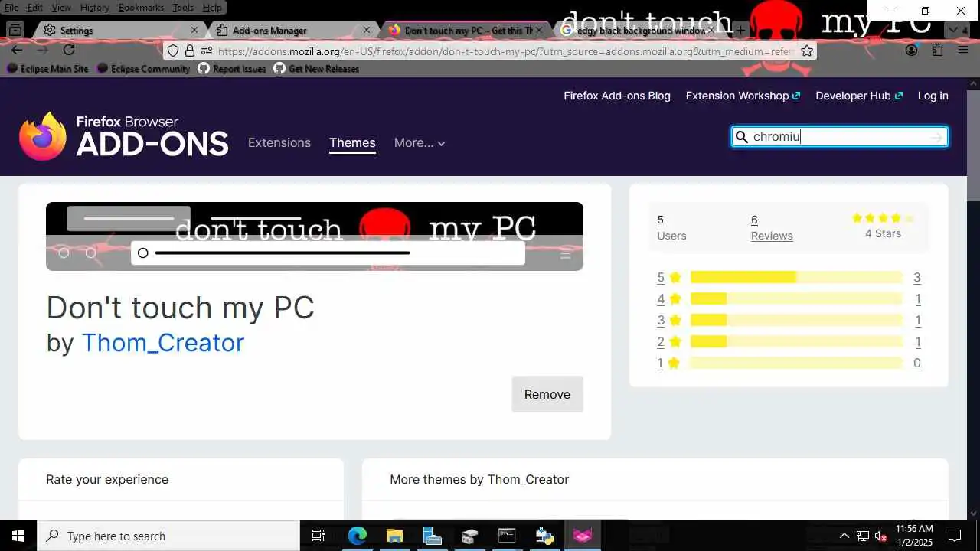Open tracking protection shield in address bar
Viewport: 980px width, 551px height.
coord(173,51)
